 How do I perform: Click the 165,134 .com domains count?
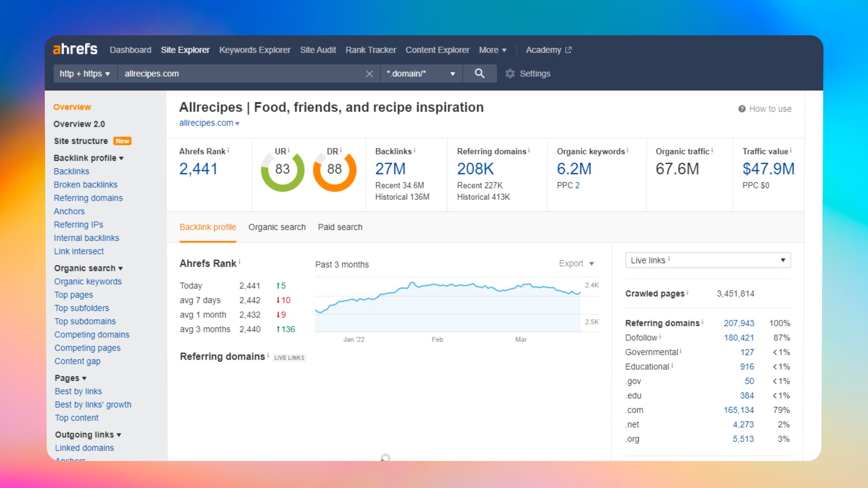tap(739, 410)
